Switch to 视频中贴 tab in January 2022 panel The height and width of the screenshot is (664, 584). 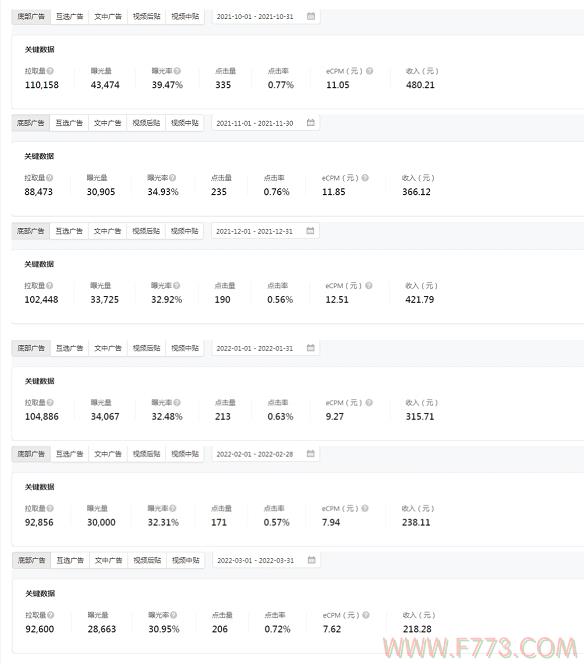tap(185, 348)
